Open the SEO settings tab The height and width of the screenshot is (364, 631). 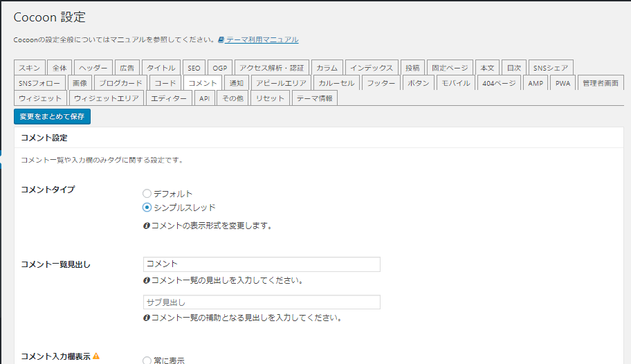pyautogui.click(x=194, y=68)
